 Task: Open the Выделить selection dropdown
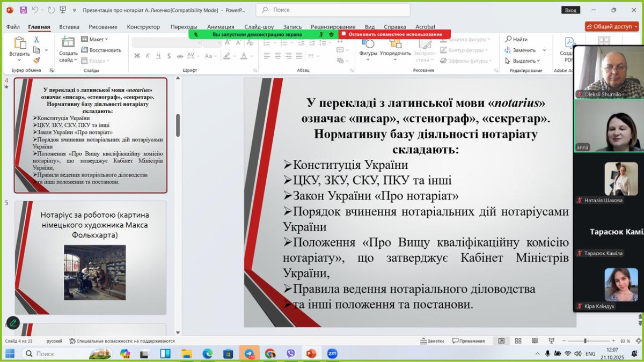523,61
